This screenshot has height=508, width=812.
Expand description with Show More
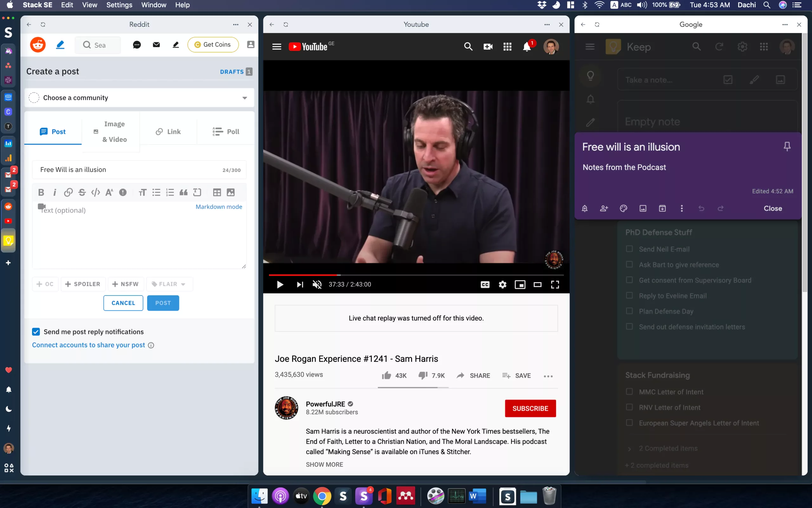324,464
